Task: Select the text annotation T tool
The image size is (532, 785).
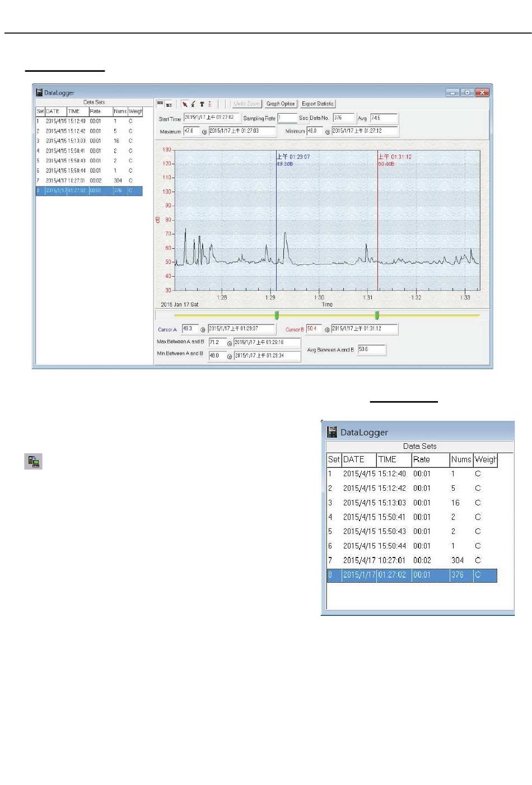Action: tap(202, 104)
